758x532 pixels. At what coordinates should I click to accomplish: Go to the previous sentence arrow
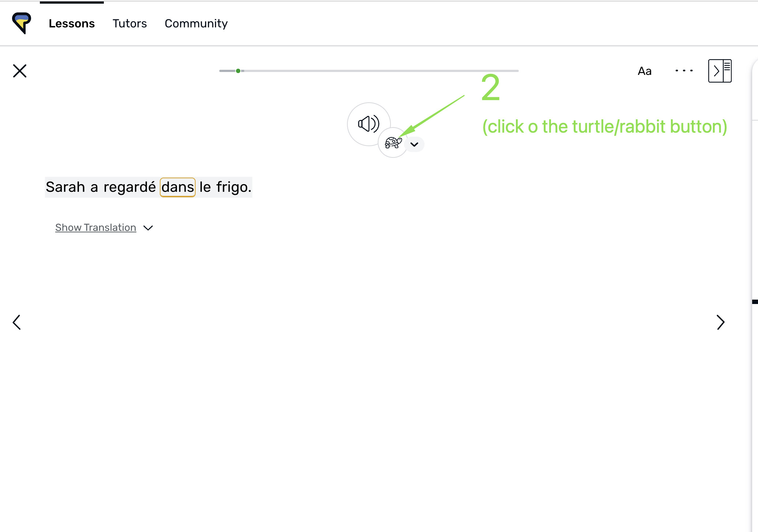click(x=17, y=322)
